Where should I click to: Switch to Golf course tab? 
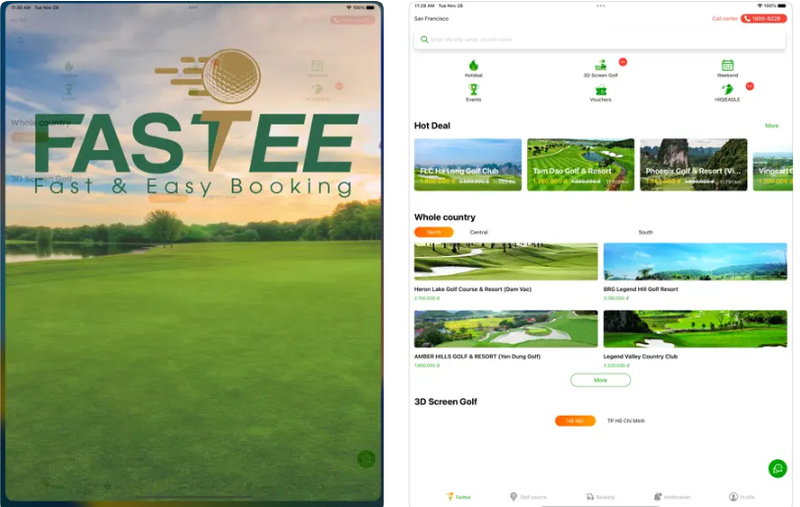pyautogui.click(x=528, y=497)
